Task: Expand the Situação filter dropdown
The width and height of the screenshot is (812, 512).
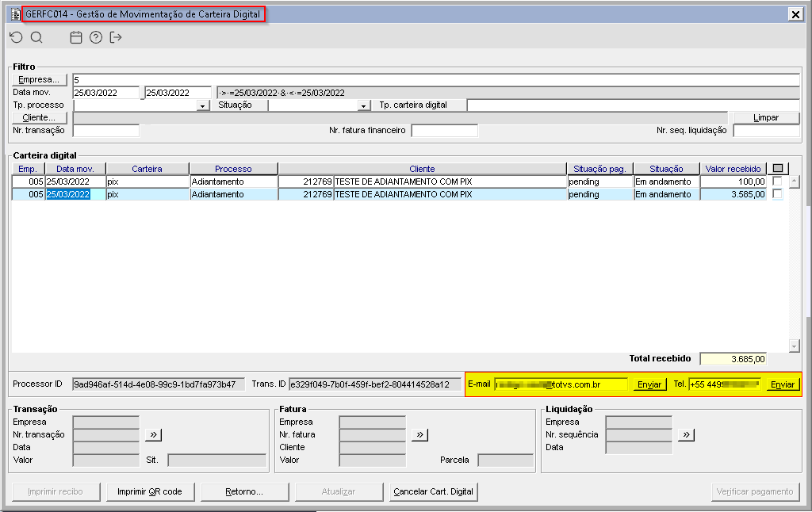Action: coord(364,105)
